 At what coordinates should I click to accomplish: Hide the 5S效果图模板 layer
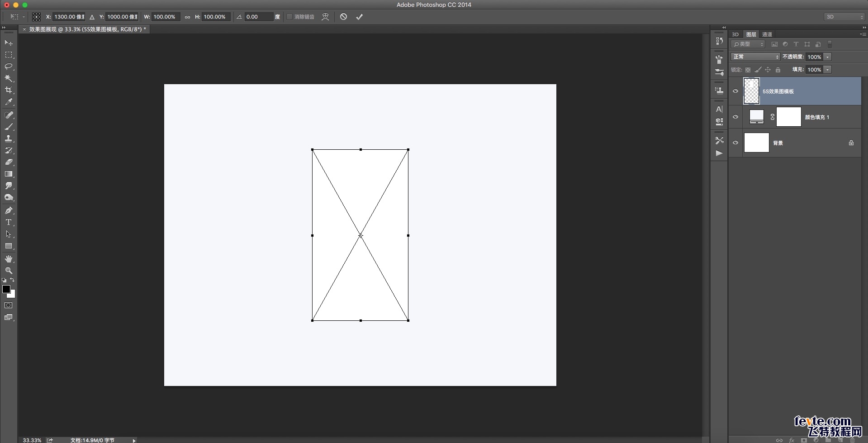click(x=735, y=91)
